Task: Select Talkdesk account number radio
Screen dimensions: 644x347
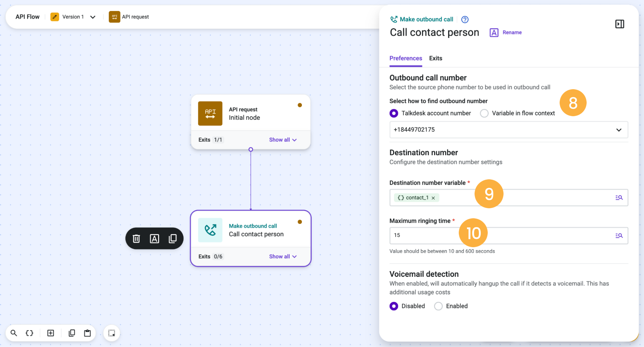Action: [394, 113]
